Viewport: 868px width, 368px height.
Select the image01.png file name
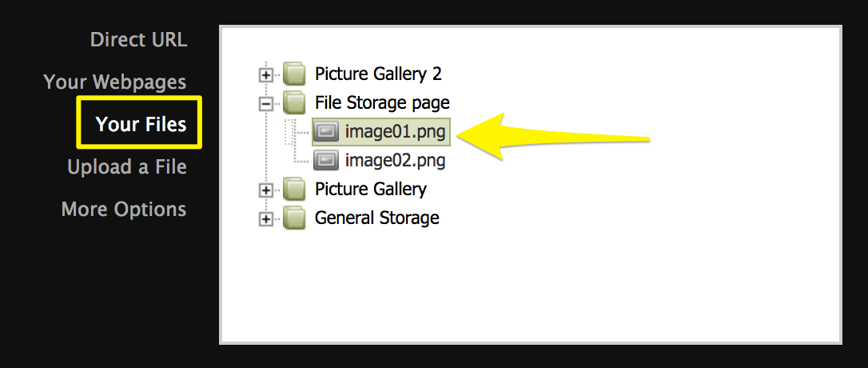395,131
